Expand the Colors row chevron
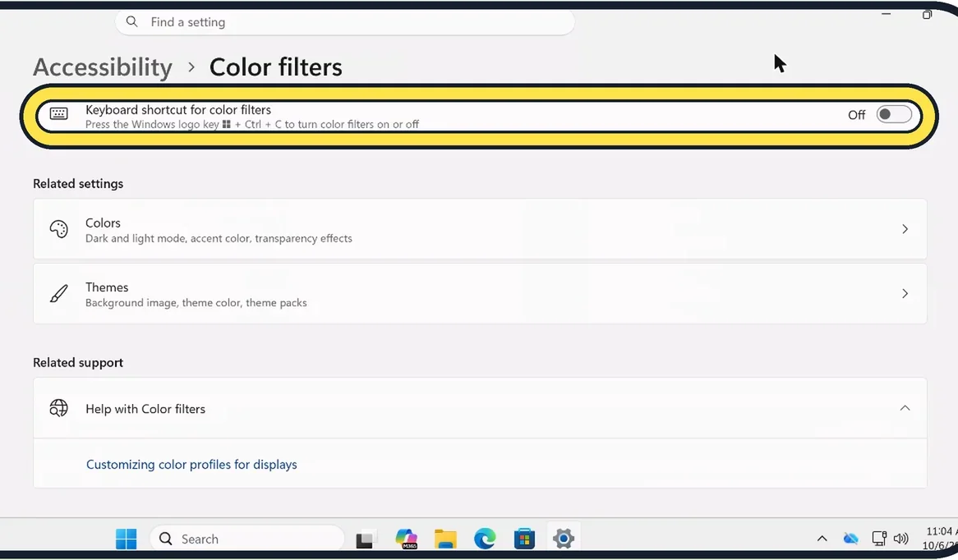The width and height of the screenshot is (958, 560). click(905, 229)
